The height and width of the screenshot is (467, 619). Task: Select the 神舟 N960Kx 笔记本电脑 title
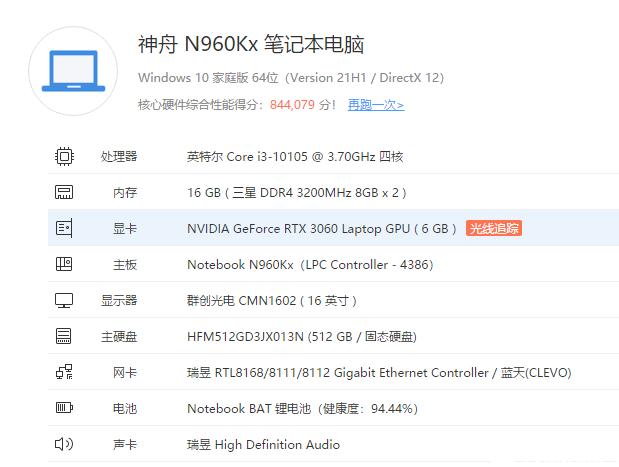[251, 44]
